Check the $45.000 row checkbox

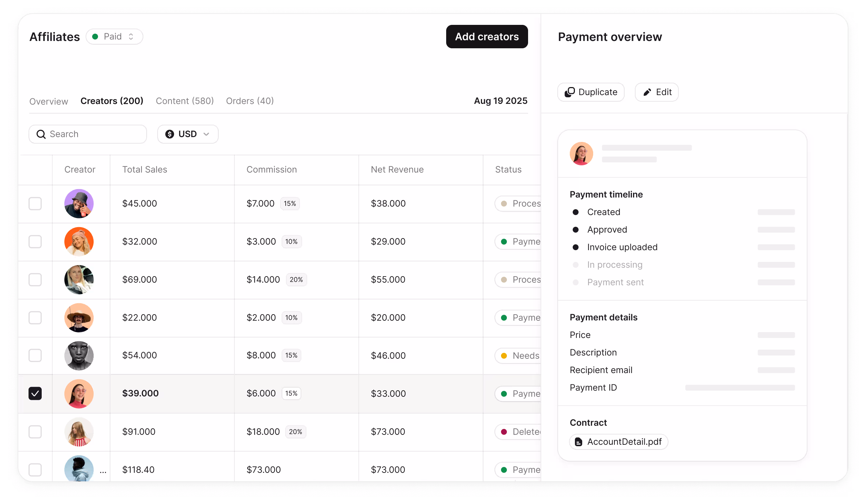tap(35, 204)
